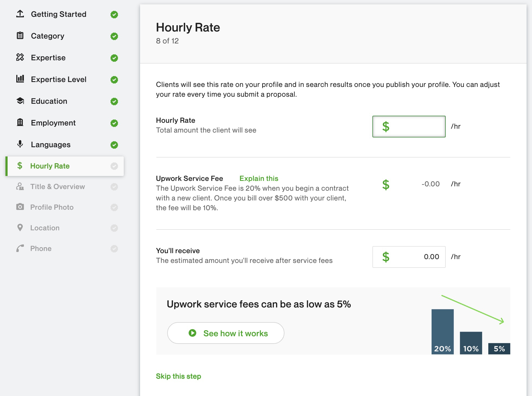This screenshot has width=532, height=396.
Task: Click the 10% fee bar
Action: click(471, 343)
